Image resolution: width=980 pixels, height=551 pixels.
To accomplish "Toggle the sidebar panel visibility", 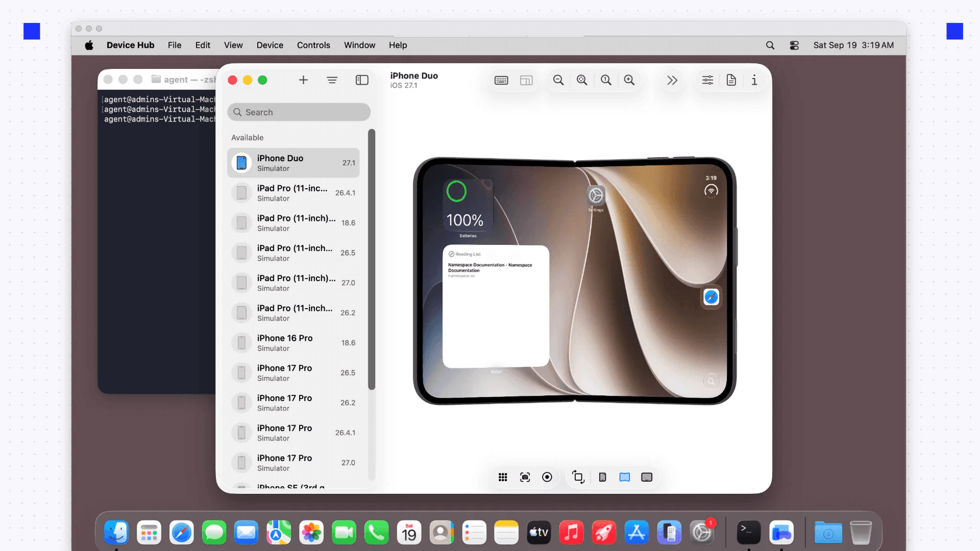I will pos(362,80).
